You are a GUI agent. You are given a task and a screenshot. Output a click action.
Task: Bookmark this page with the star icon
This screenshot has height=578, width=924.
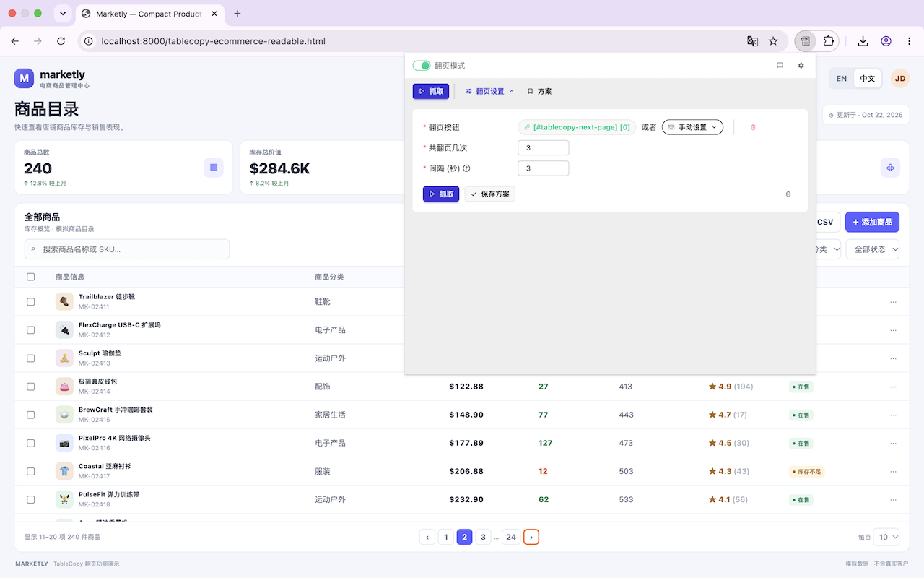click(773, 41)
